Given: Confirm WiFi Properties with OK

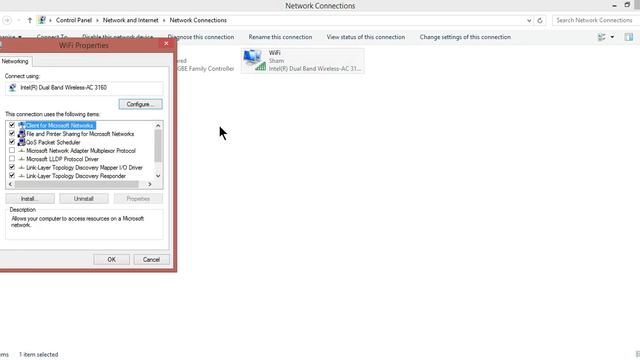Looking at the screenshot, I should tap(111, 260).
